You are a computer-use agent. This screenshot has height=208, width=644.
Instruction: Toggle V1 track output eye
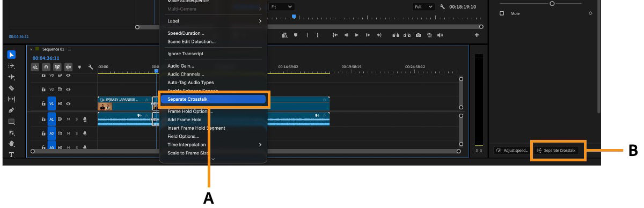[68, 103]
